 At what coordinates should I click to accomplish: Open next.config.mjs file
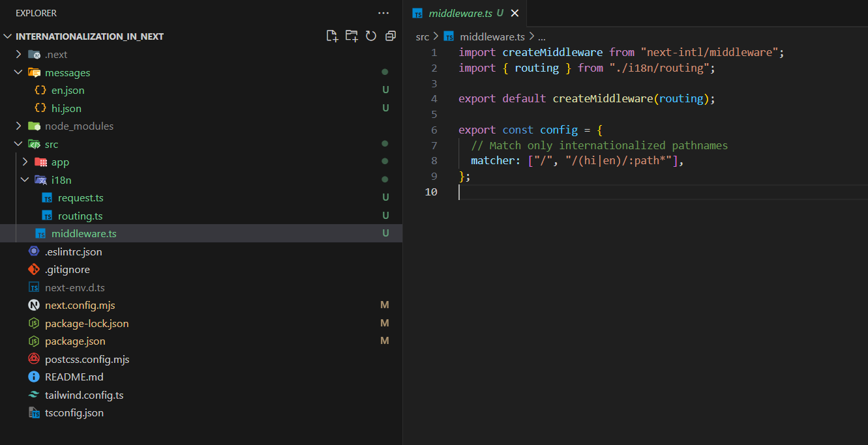pos(80,306)
